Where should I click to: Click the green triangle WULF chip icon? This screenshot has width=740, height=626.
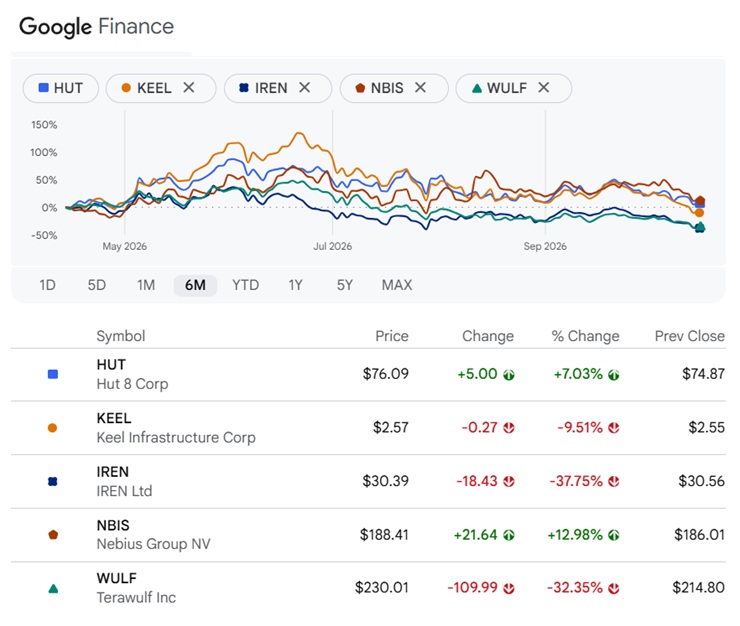tap(477, 88)
